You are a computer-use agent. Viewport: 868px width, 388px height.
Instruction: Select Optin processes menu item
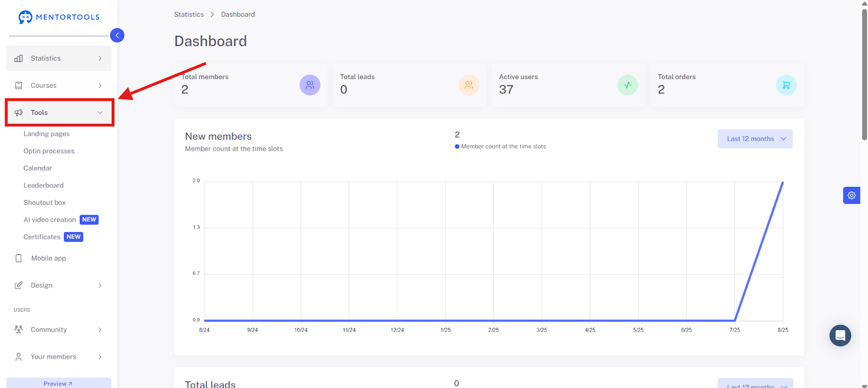click(49, 151)
